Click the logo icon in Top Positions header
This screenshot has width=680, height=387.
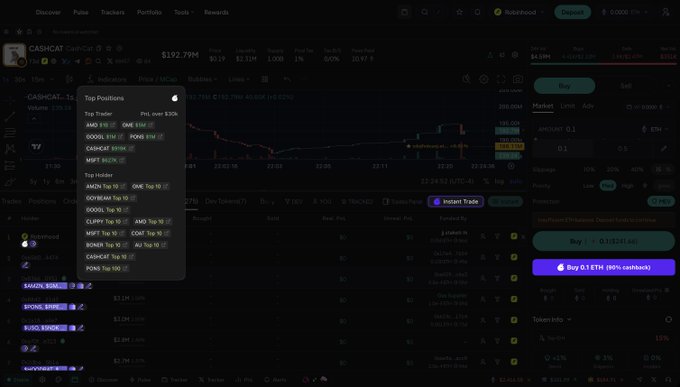[174, 98]
